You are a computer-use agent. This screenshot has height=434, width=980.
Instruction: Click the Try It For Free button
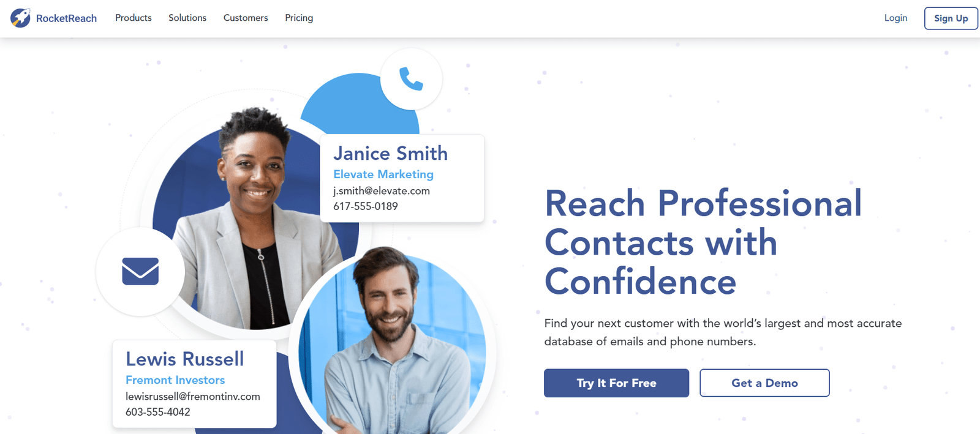click(x=616, y=383)
